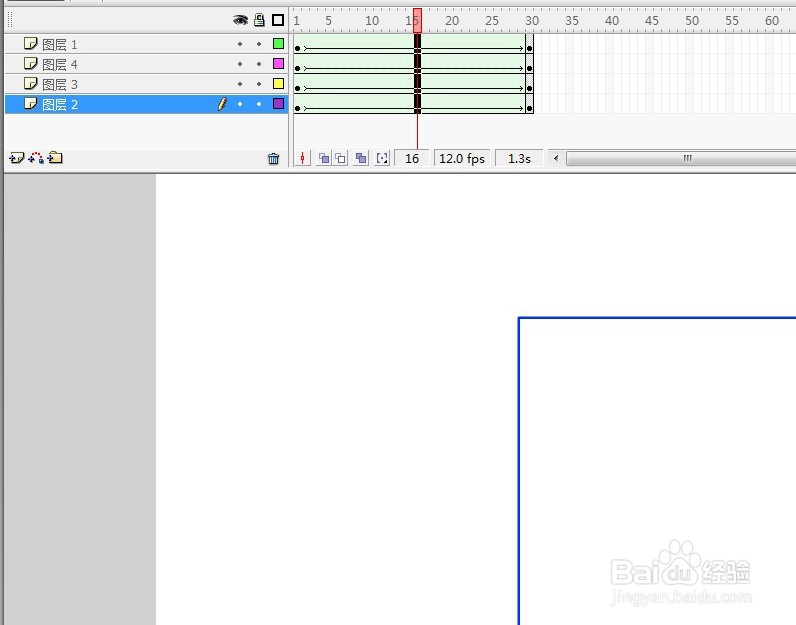Click the purple outline swatch of 图层 2
The width and height of the screenshot is (796, 625).
pos(278,104)
